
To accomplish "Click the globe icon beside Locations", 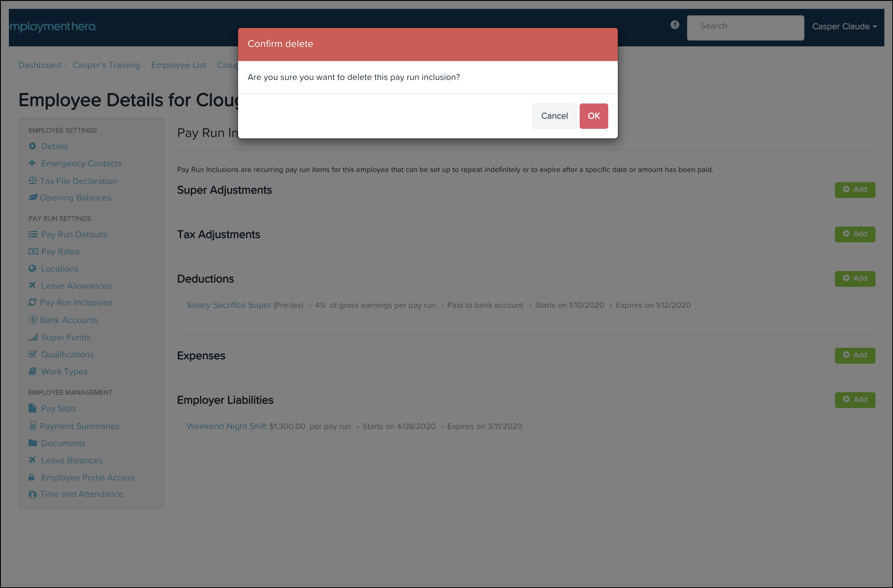I will coord(33,268).
